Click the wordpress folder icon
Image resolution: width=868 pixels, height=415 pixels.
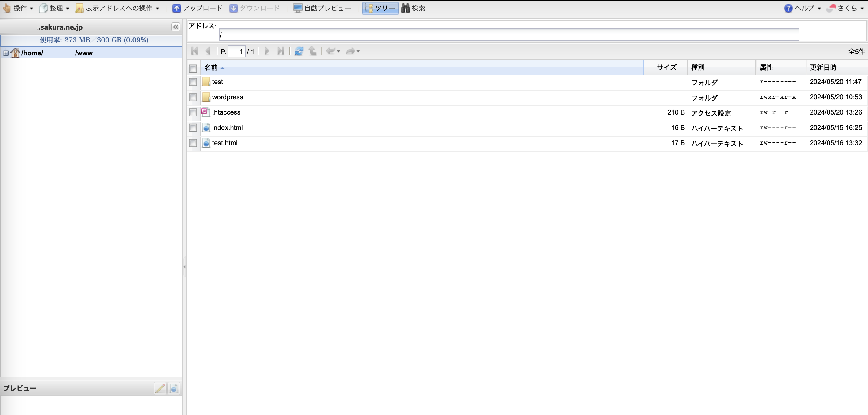[x=206, y=97]
